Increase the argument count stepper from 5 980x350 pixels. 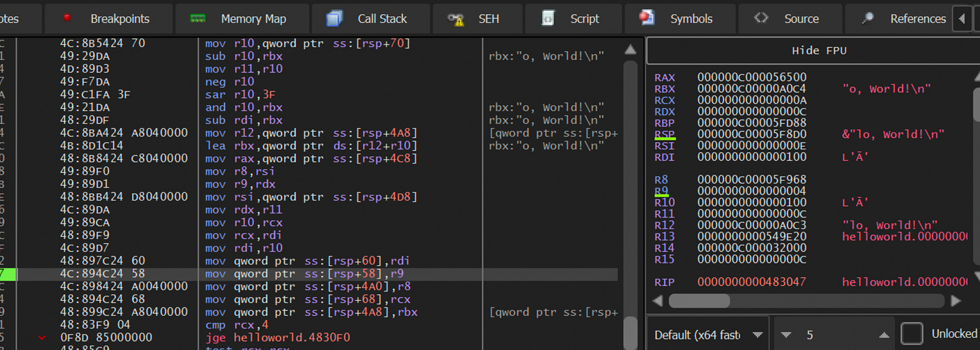point(884,335)
